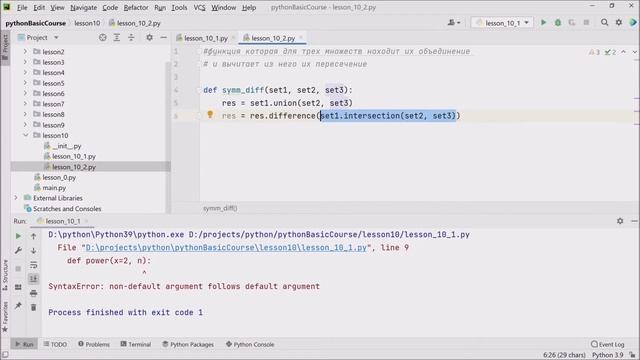Image resolution: width=640 pixels, height=360 pixels.
Task: Toggle soft-wrap in Run console
Action: 33,265
